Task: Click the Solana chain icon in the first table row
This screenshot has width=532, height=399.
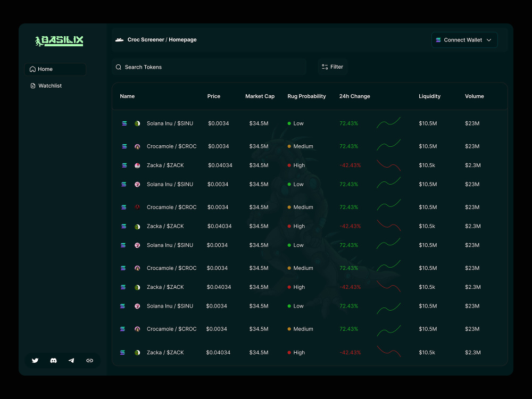Action: (124, 123)
